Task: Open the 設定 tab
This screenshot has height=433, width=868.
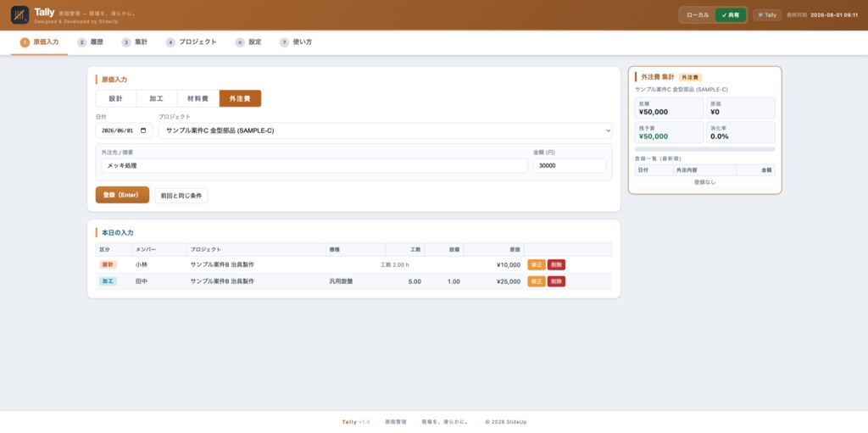Action: coord(248,42)
